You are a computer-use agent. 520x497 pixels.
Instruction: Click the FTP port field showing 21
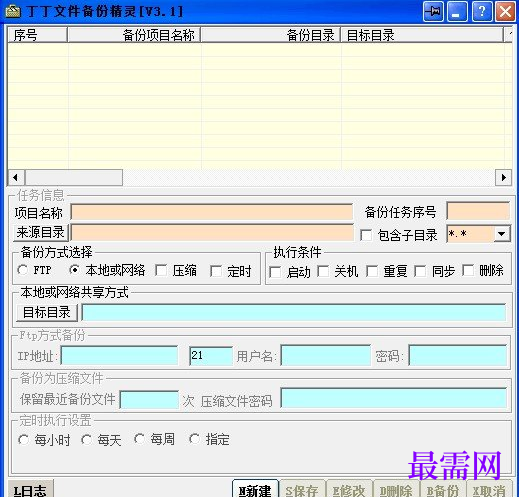(211, 356)
